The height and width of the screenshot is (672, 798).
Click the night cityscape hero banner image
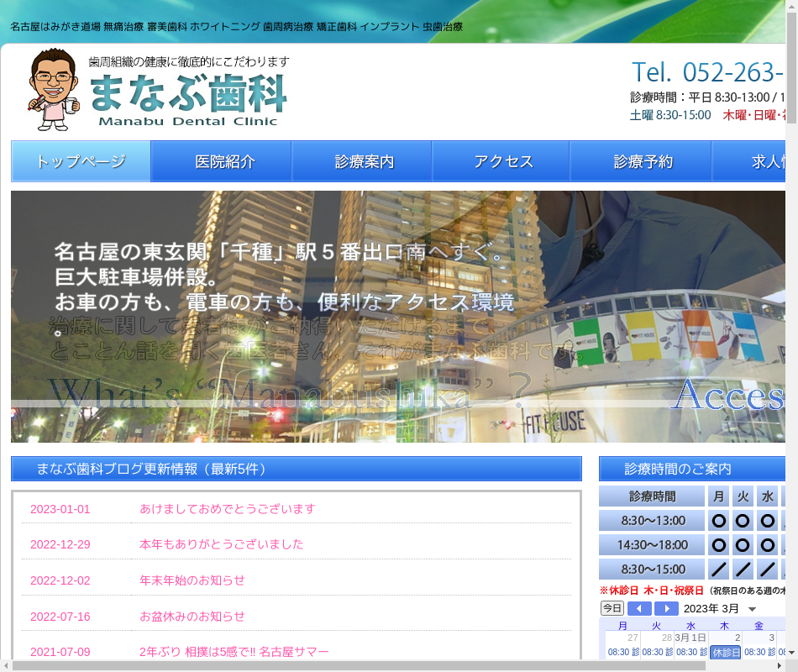(397, 316)
